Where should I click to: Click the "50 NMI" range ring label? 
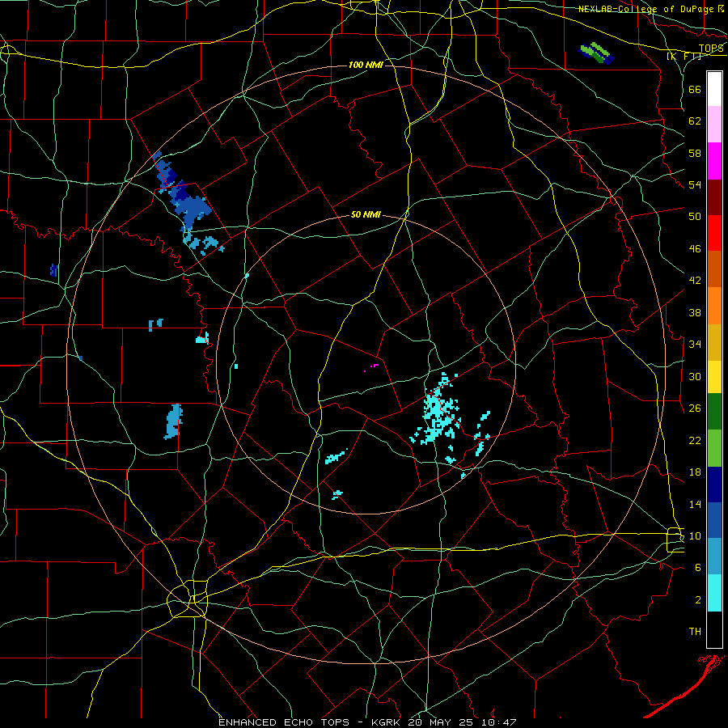[366, 214]
